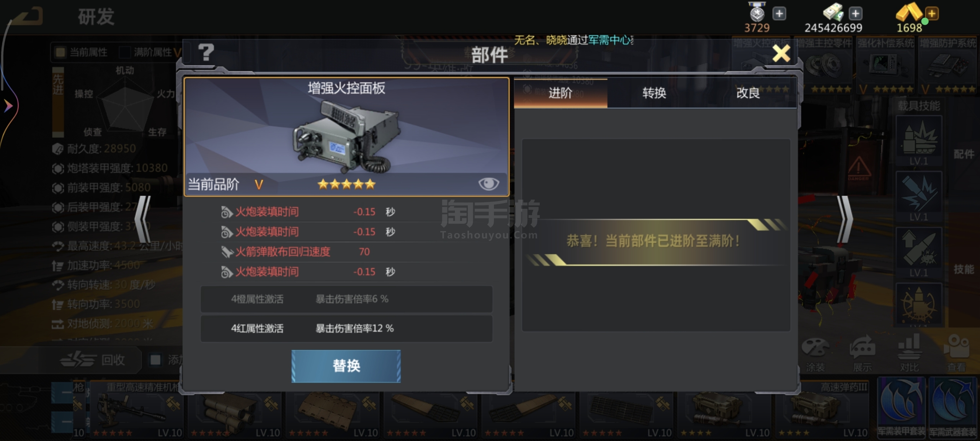Open the 展示 share icon
The image size is (980, 441).
[862, 354]
